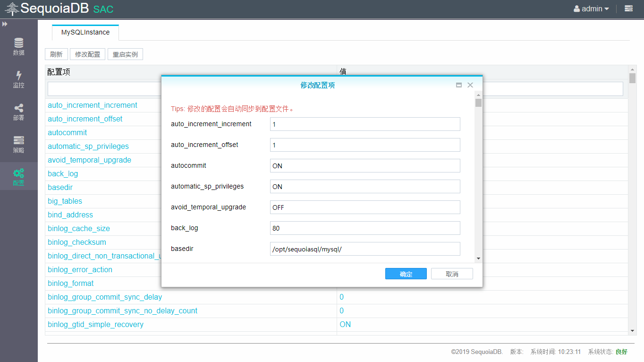Cancel the dialog with 取消 button
The image size is (644, 362).
(x=452, y=274)
